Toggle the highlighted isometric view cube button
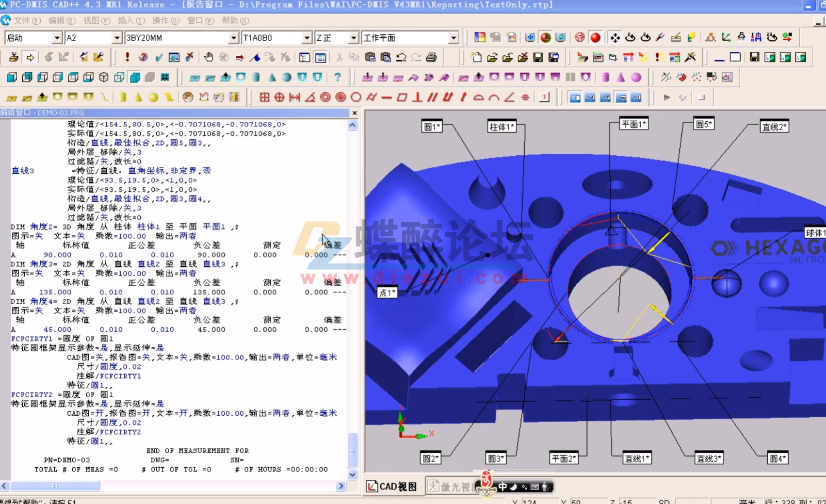The image size is (826, 504). click(x=134, y=78)
